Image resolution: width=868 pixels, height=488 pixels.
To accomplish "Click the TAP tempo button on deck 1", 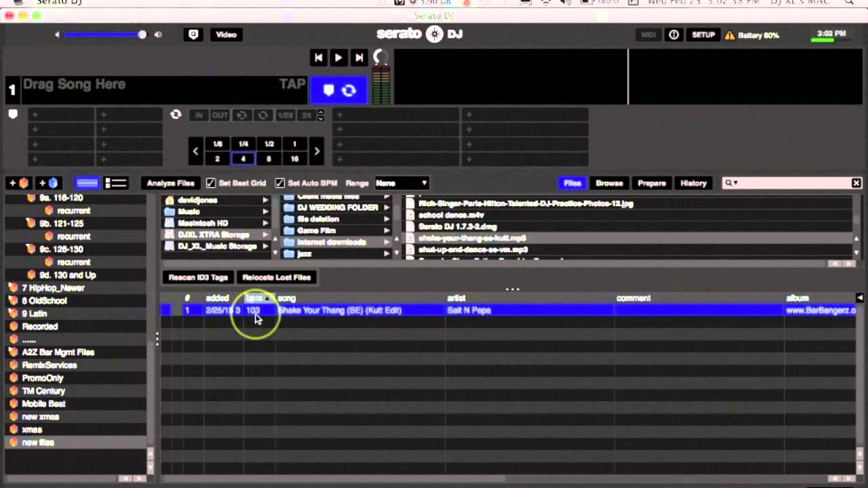I will tap(292, 84).
